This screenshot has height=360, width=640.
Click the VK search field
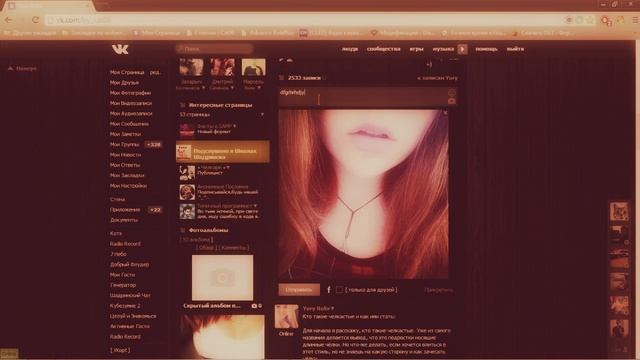[x=215, y=49]
